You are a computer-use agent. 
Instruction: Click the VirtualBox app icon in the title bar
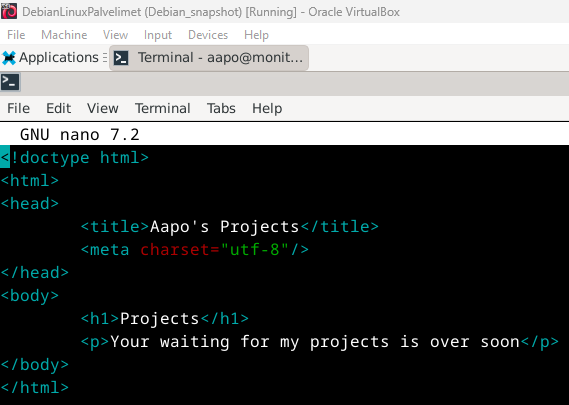9,11
